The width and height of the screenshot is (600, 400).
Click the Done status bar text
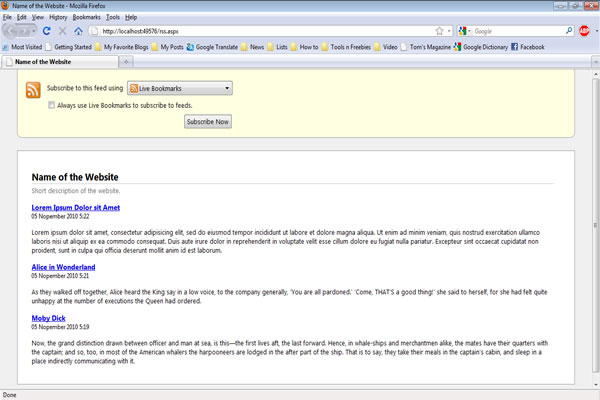(10, 395)
